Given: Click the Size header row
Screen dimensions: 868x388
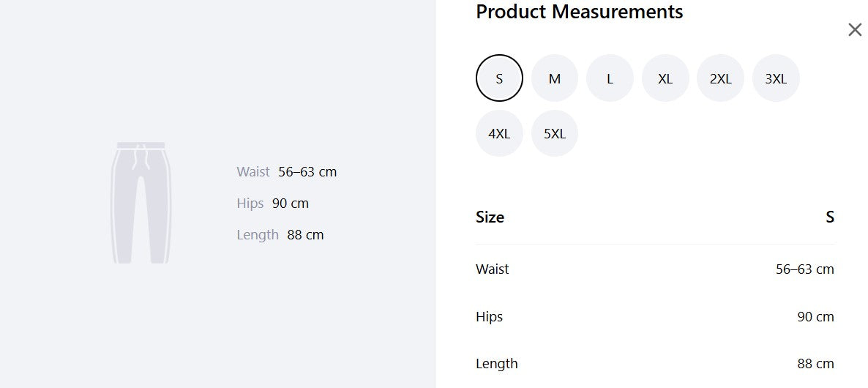Looking at the screenshot, I should 655,217.
